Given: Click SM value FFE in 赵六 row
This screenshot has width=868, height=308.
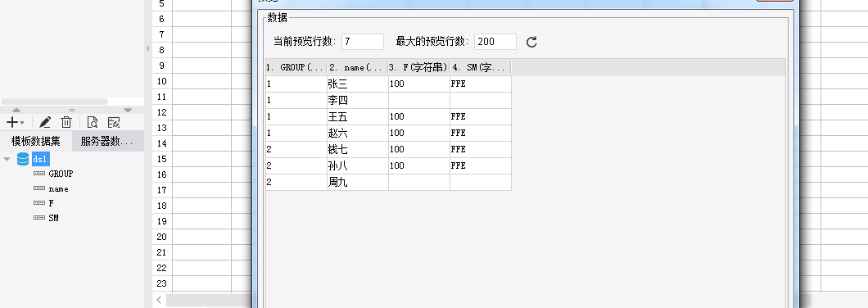Looking at the screenshot, I should [x=481, y=133].
